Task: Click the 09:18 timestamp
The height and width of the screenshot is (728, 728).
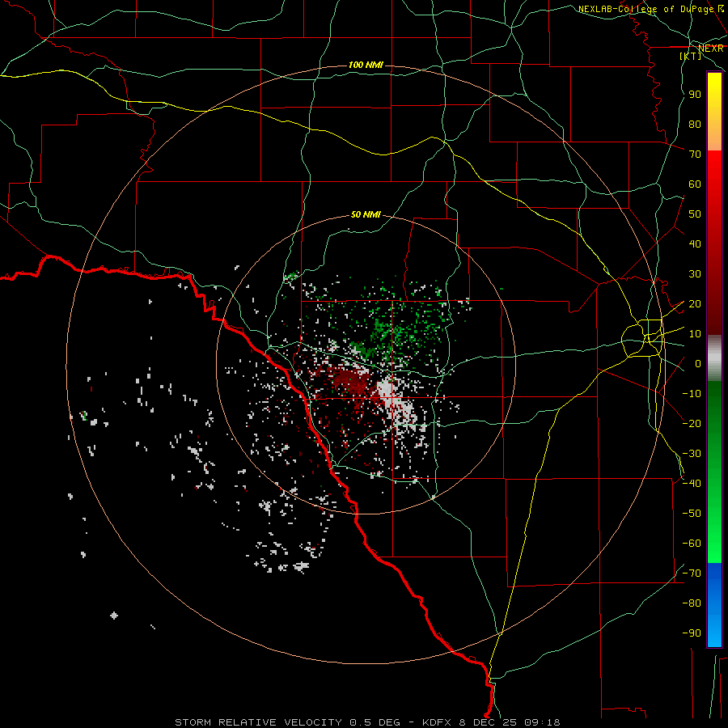Action: pyautogui.click(x=542, y=722)
